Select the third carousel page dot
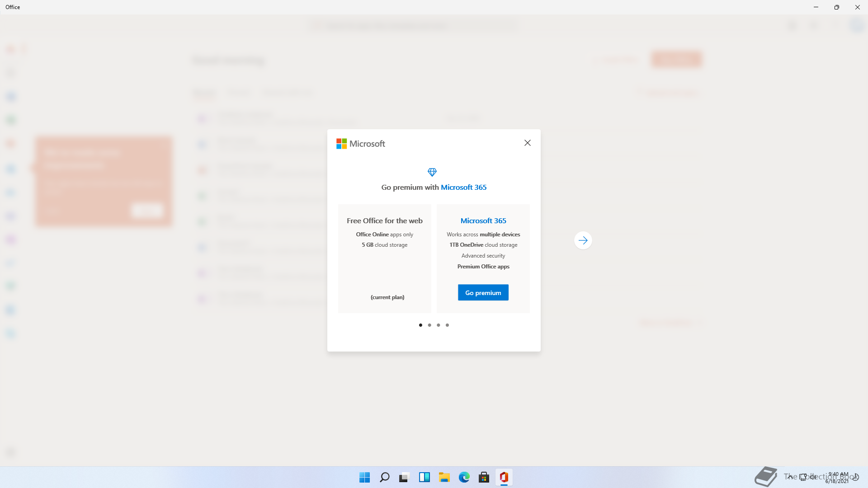Viewport: 868px width, 488px height. (439, 325)
